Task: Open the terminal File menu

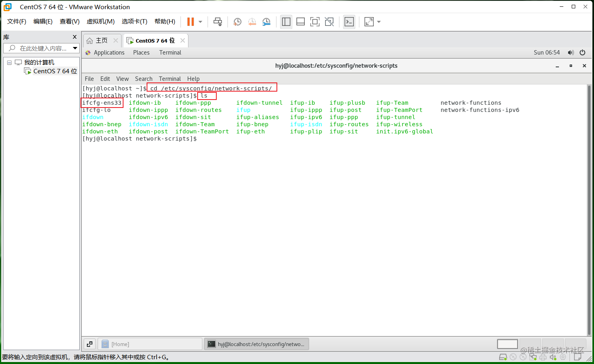Action: [x=89, y=79]
